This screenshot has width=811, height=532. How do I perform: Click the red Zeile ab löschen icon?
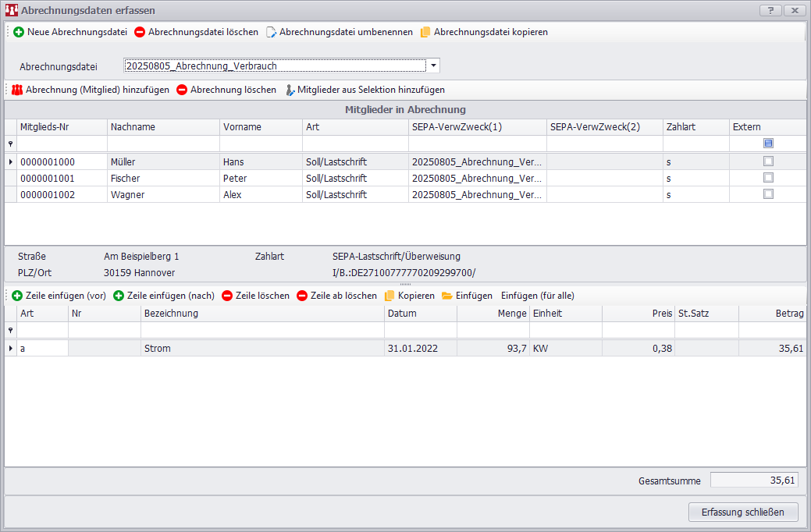pos(302,296)
